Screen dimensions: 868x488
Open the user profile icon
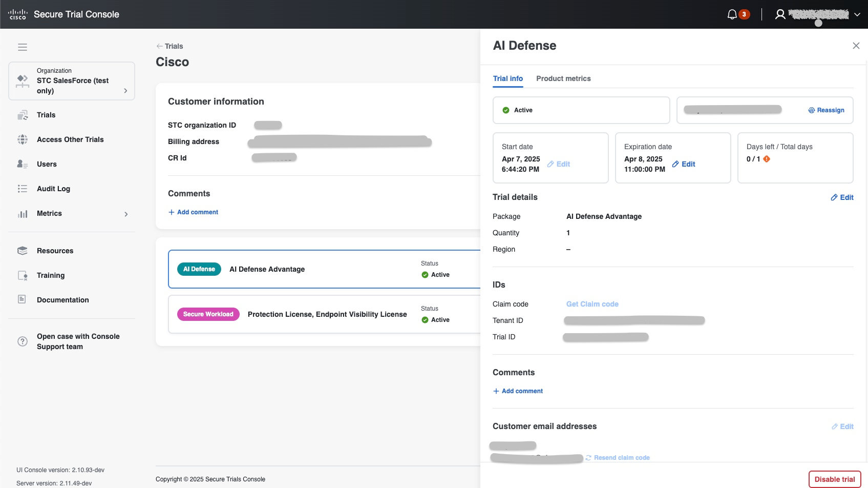(780, 14)
